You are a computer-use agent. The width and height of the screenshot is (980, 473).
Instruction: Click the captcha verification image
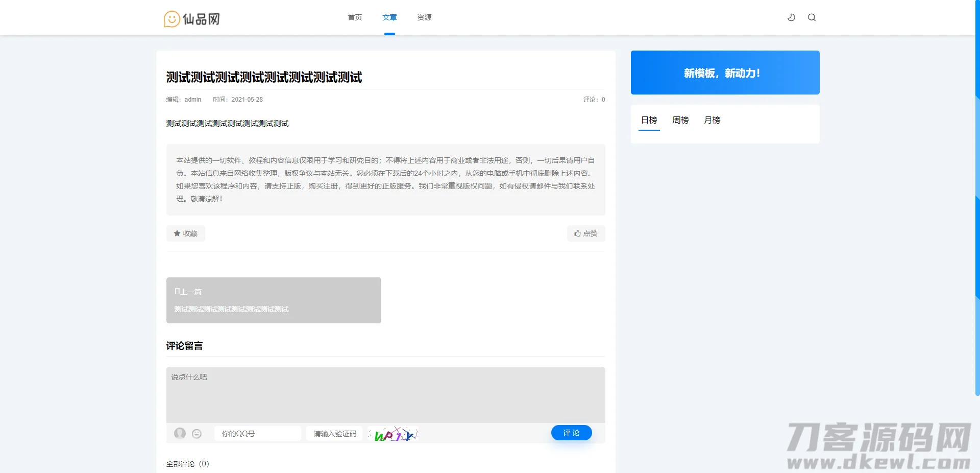[x=393, y=434]
